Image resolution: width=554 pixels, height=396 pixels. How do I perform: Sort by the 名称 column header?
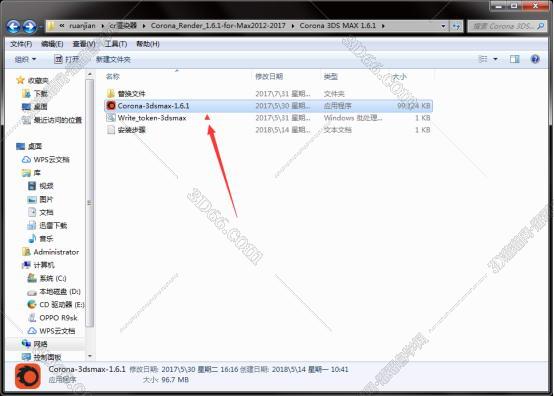point(113,76)
